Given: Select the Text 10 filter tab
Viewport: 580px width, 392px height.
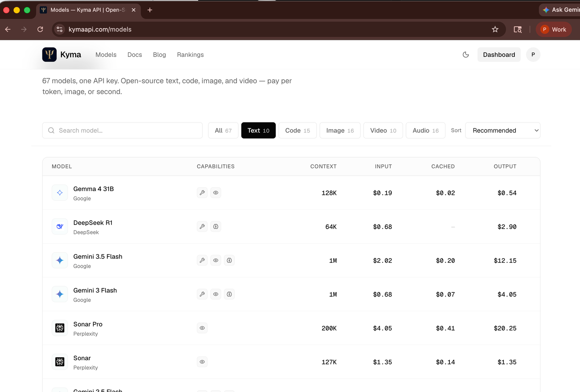Looking at the screenshot, I should pyautogui.click(x=258, y=130).
